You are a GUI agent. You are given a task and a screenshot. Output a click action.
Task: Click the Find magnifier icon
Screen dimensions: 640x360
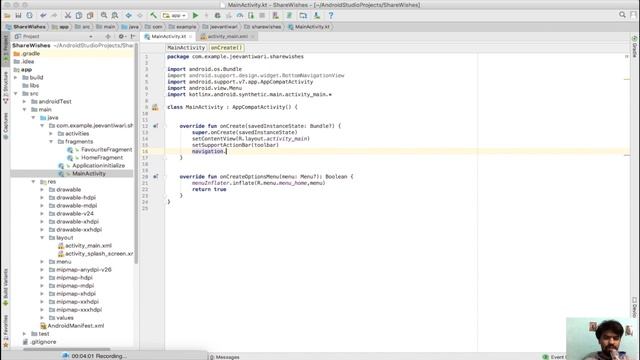click(104, 16)
